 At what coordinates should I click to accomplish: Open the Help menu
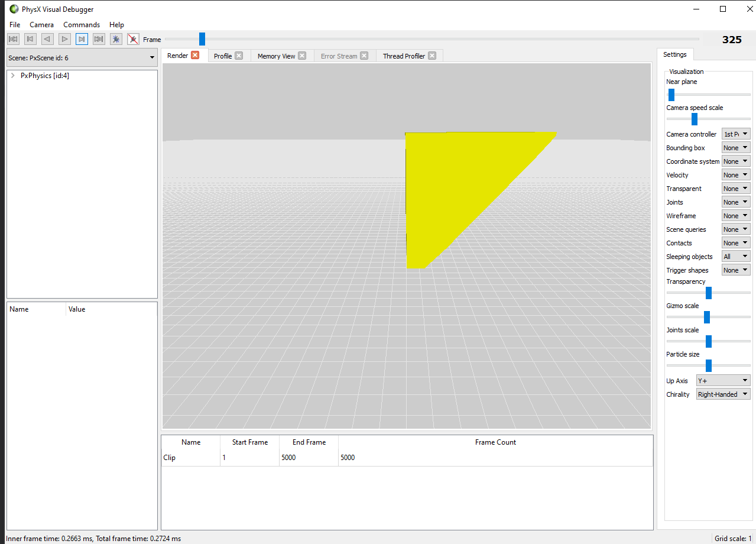[x=116, y=25]
